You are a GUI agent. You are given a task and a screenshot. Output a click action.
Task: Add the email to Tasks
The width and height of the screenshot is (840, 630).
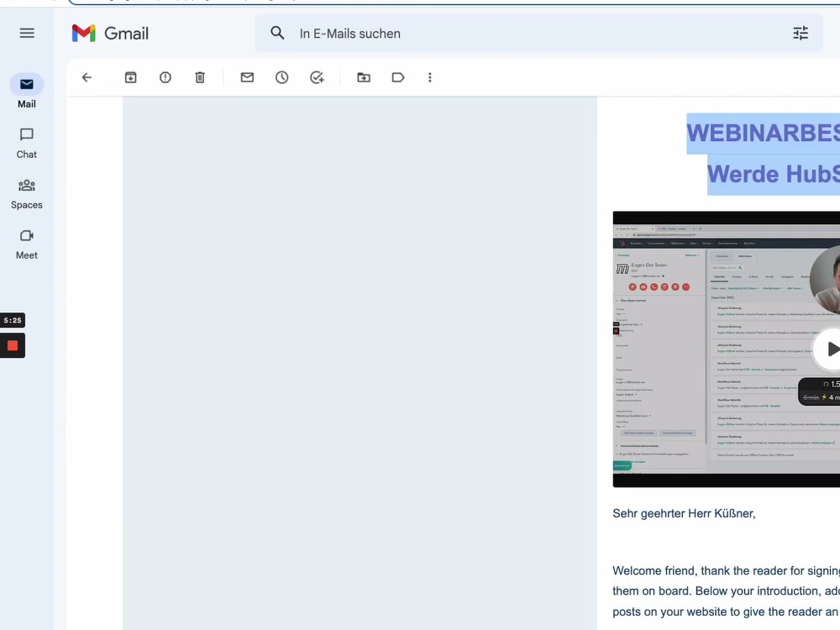pyautogui.click(x=317, y=77)
